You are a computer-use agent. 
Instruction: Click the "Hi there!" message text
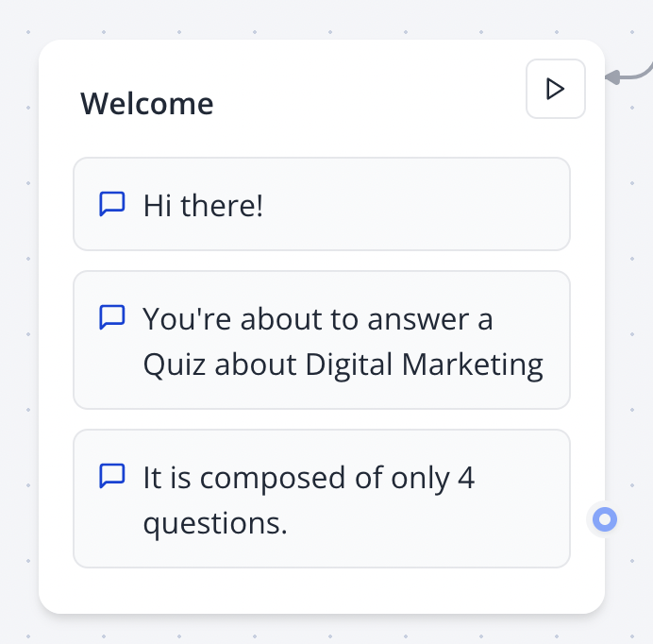[203, 205]
